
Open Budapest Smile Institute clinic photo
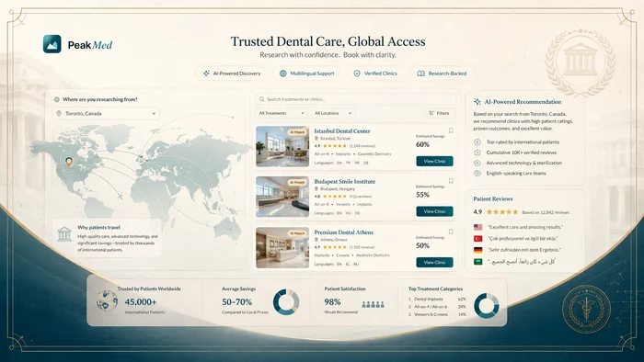pyautogui.click(x=282, y=197)
